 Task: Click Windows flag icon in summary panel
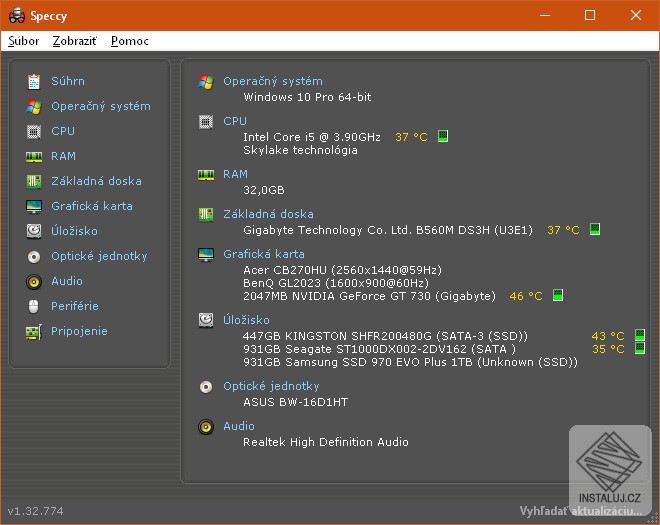(206, 81)
